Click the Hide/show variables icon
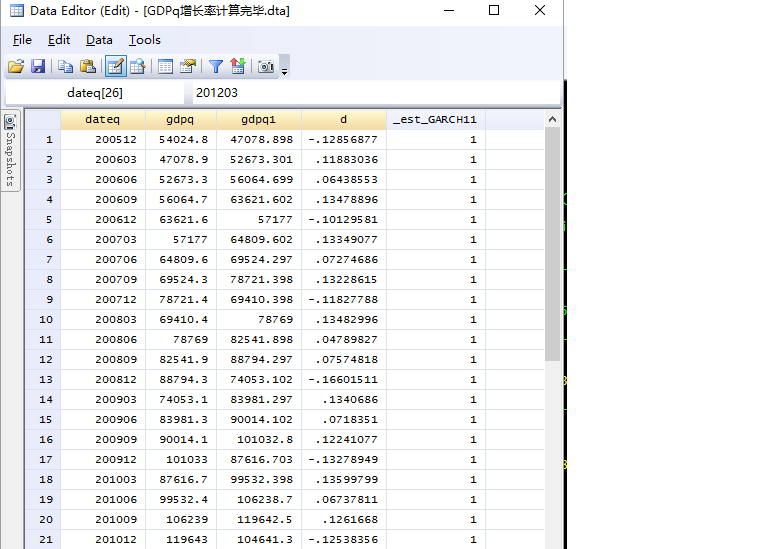 [237, 67]
